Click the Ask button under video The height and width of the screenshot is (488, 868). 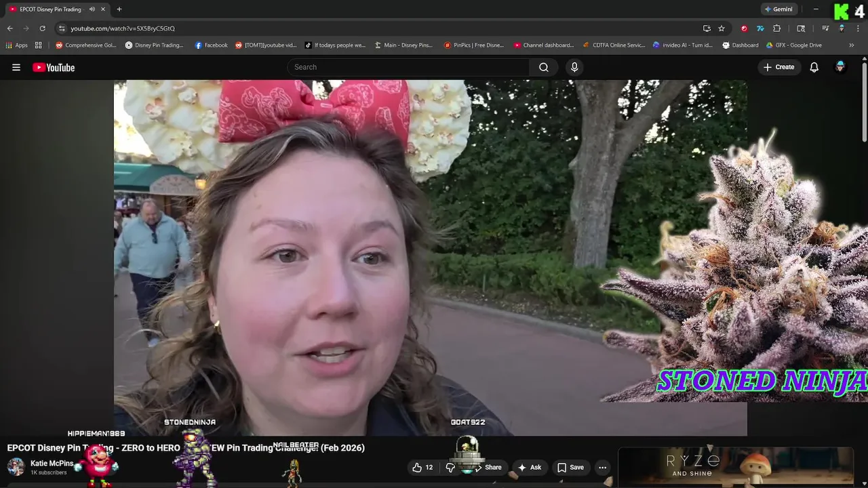530,467
